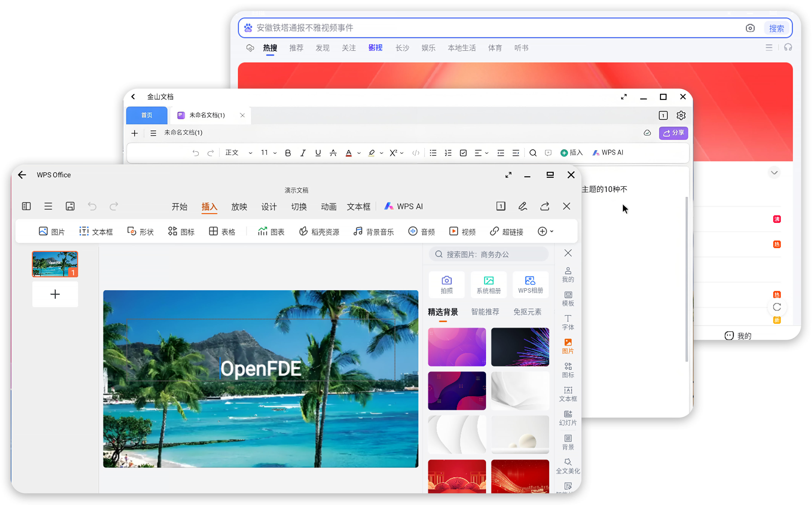
Task: Toggle underline in 金山文档 toolbar
Action: pyautogui.click(x=318, y=153)
